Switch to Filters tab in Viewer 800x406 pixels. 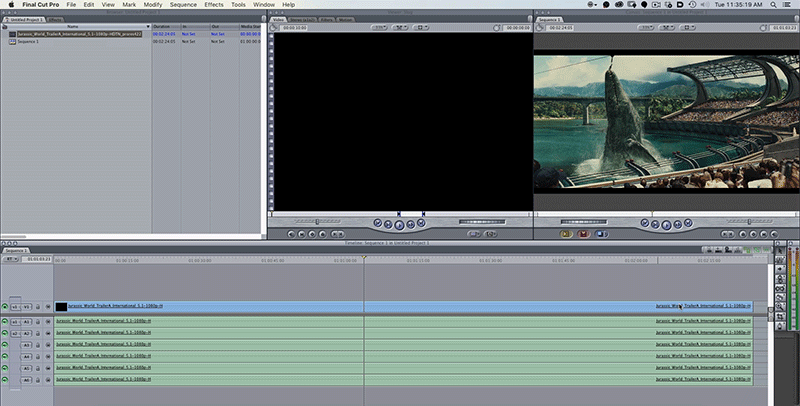pos(327,20)
